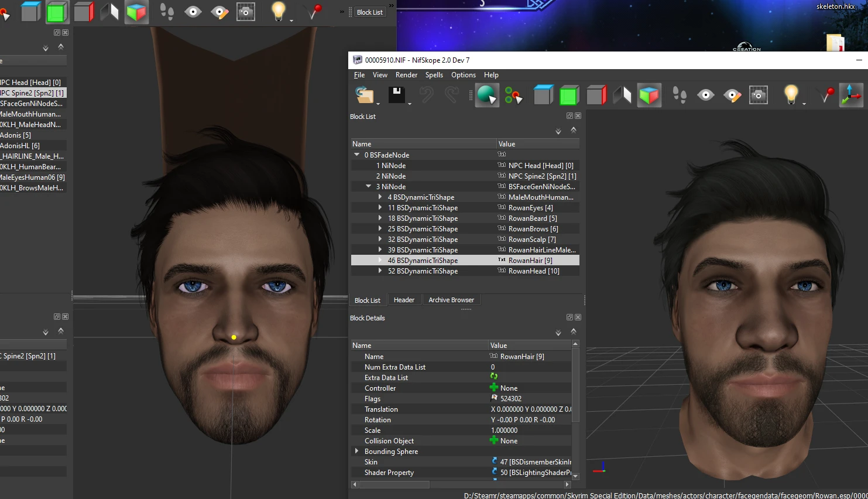
Task: Open the Help menu
Action: [x=491, y=75]
